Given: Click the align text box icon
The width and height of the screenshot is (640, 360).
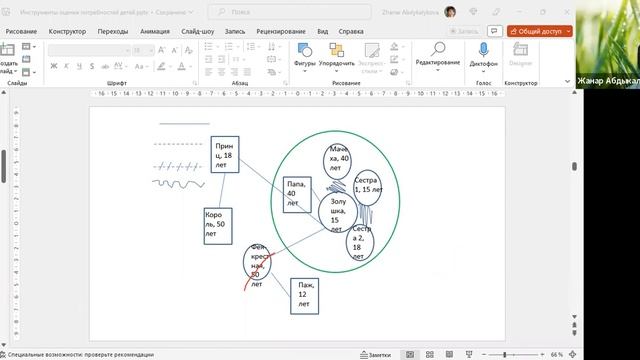Looking at the screenshot, I should coord(271,60).
